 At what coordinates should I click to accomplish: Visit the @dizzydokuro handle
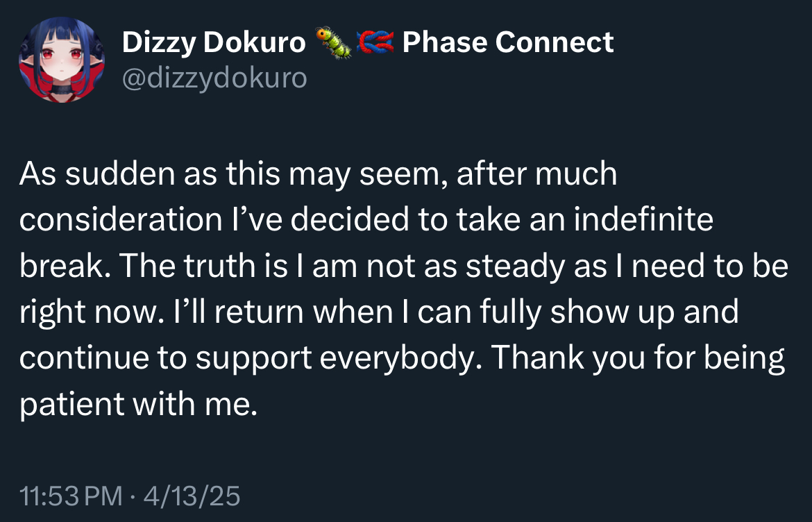(214, 78)
